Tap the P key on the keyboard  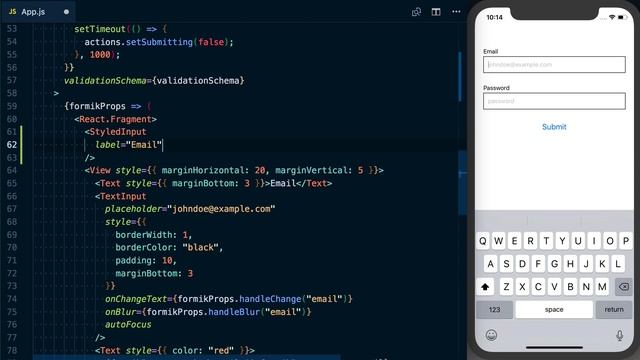(x=626, y=241)
